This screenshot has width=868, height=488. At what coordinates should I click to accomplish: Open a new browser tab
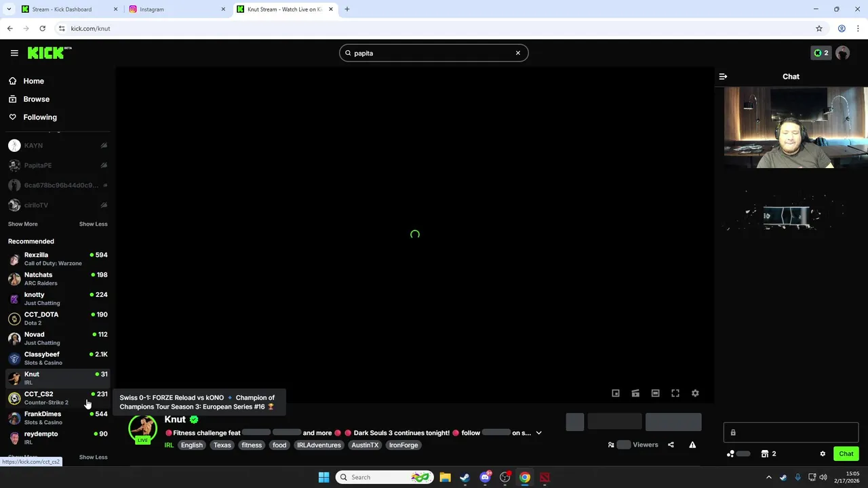[x=347, y=9]
